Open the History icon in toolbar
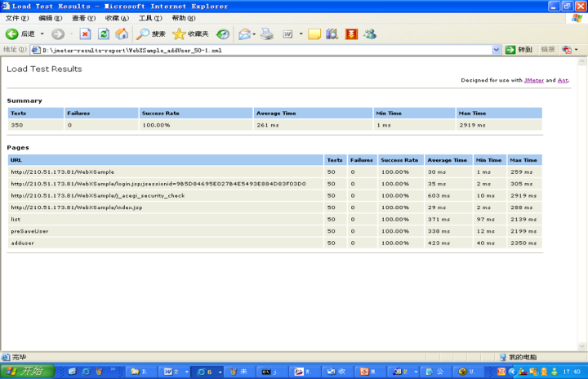Screen dimensions: 588x379 click(223, 34)
